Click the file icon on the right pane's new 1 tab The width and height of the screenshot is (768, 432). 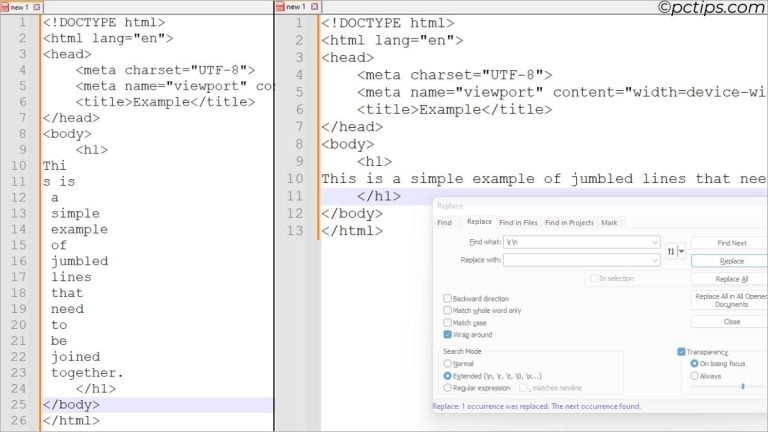pyautogui.click(x=280, y=7)
